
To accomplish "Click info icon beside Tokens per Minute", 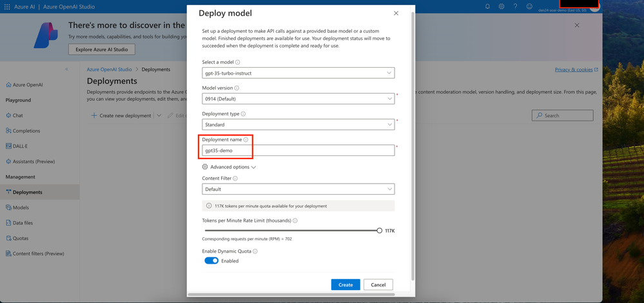I will pyautogui.click(x=295, y=220).
